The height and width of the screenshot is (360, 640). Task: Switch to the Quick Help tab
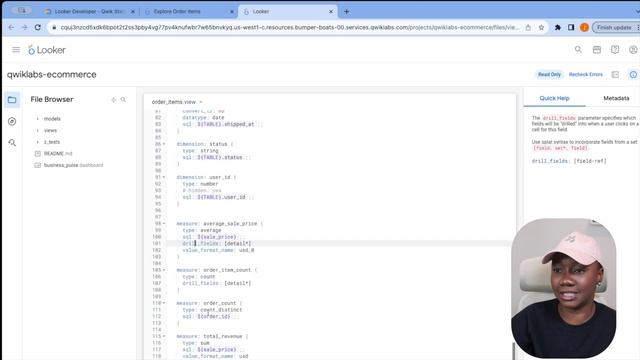[x=554, y=98]
